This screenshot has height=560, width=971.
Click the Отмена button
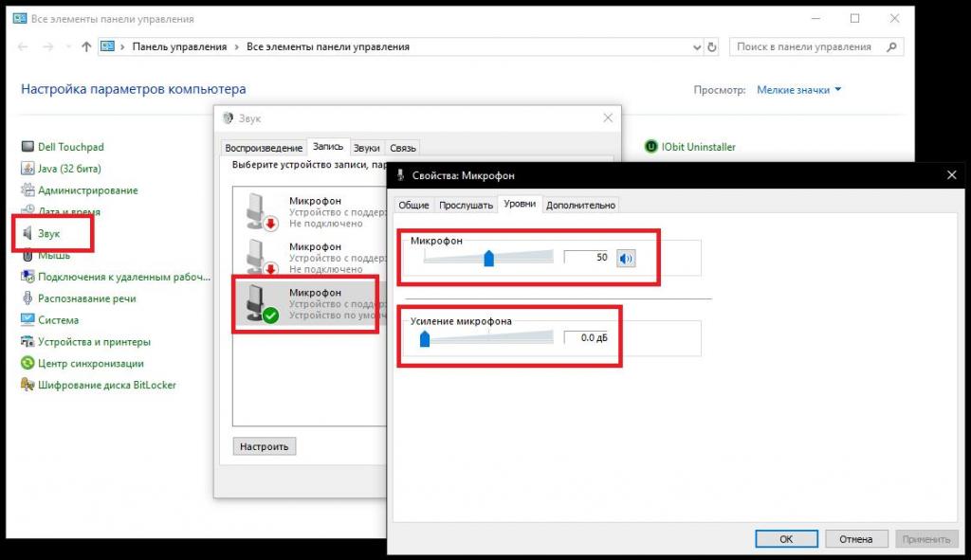pos(856,539)
